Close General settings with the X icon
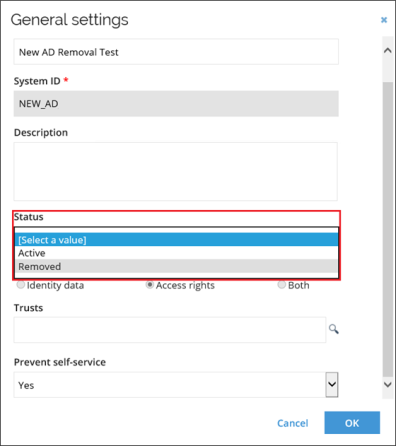The width and height of the screenshot is (396, 446). [x=384, y=20]
